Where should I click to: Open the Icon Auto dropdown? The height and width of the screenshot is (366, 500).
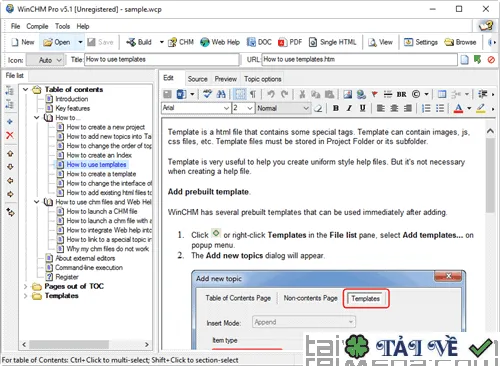(45, 60)
